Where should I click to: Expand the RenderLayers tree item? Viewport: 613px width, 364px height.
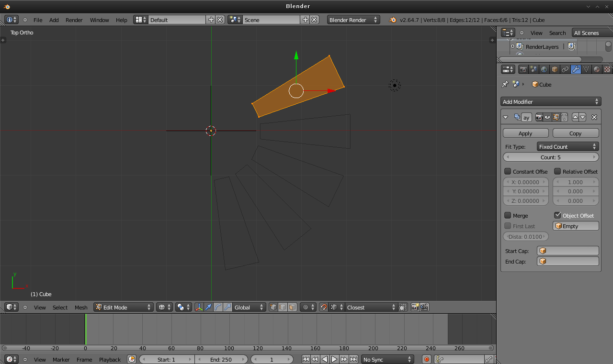(x=512, y=46)
